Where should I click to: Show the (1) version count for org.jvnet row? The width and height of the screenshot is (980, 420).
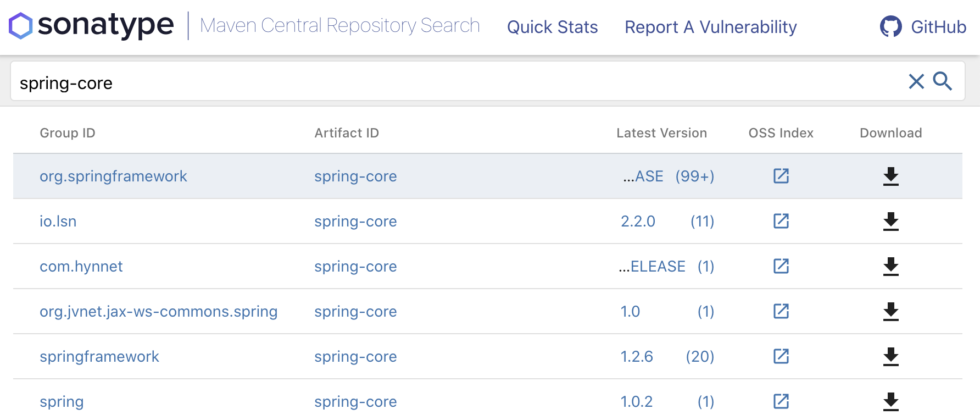[x=706, y=311]
